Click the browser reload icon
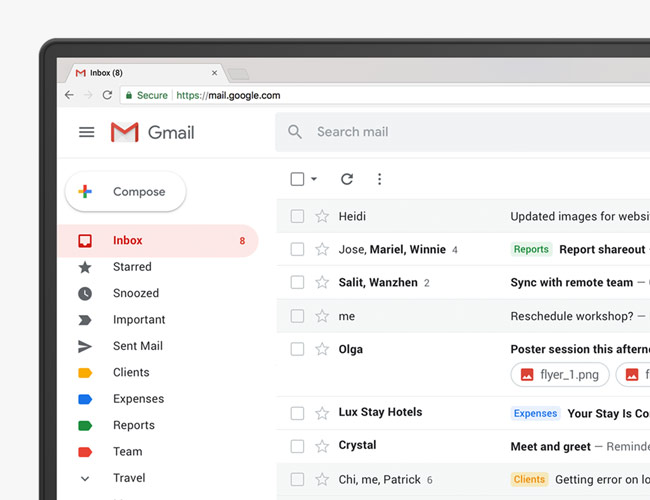This screenshot has width=650, height=500. (x=107, y=95)
